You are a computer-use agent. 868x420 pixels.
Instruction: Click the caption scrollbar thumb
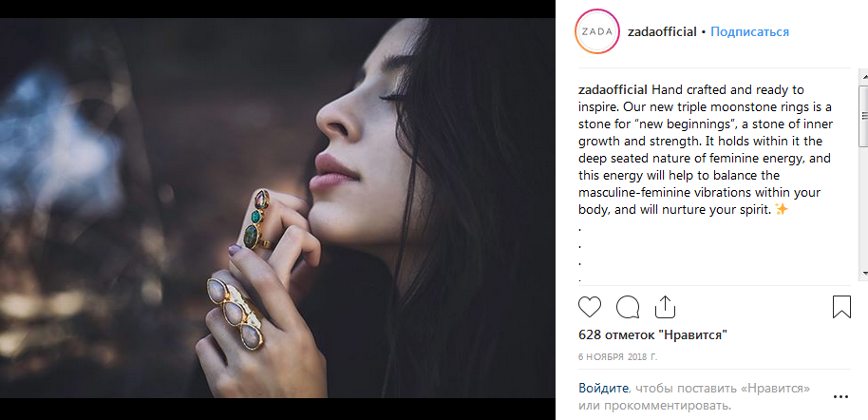point(862,114)
